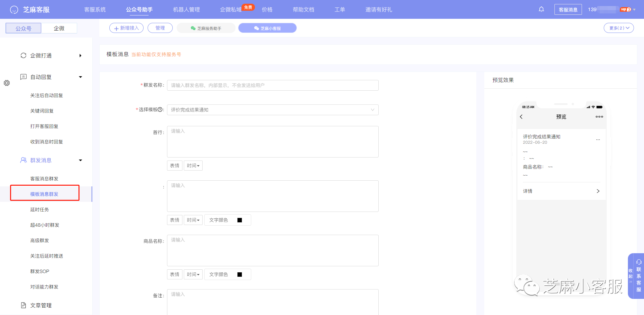Open the 时间 dropdown under second field
The height and width of the screenshot is (315, 644).
click(193, 220)
